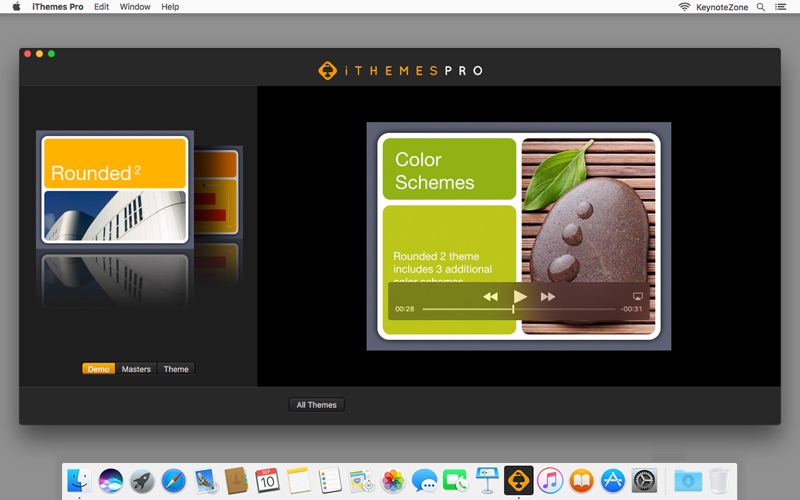Open Keynote from the Dock
800x500 pixels.
(x=487, y=480)
